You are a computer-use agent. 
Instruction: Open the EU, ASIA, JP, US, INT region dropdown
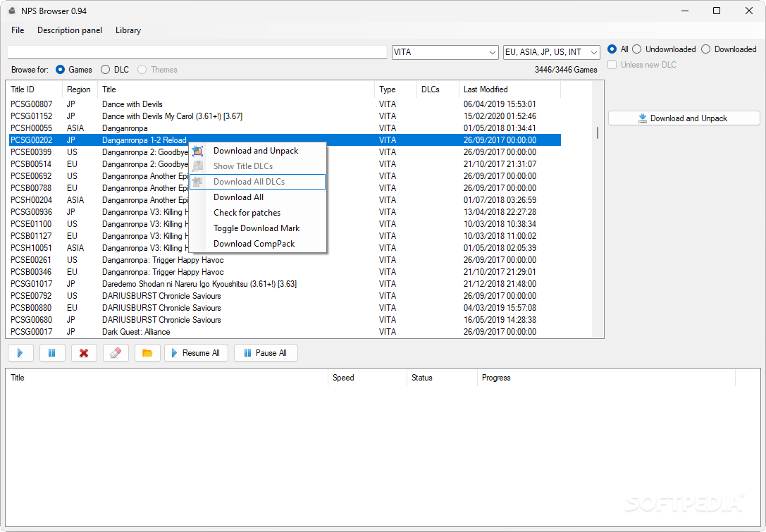552,52
